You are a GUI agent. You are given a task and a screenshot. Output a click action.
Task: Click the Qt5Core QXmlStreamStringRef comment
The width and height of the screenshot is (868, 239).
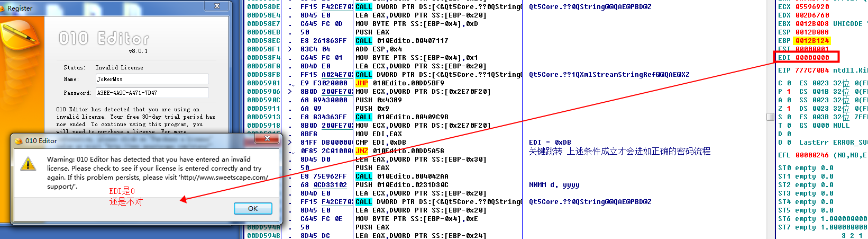(609, 75)
